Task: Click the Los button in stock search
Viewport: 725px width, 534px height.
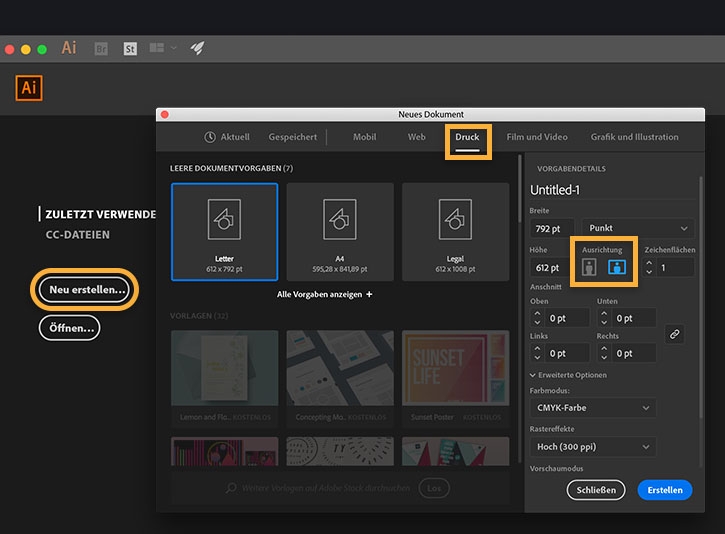Action: (x=434, y=488)
